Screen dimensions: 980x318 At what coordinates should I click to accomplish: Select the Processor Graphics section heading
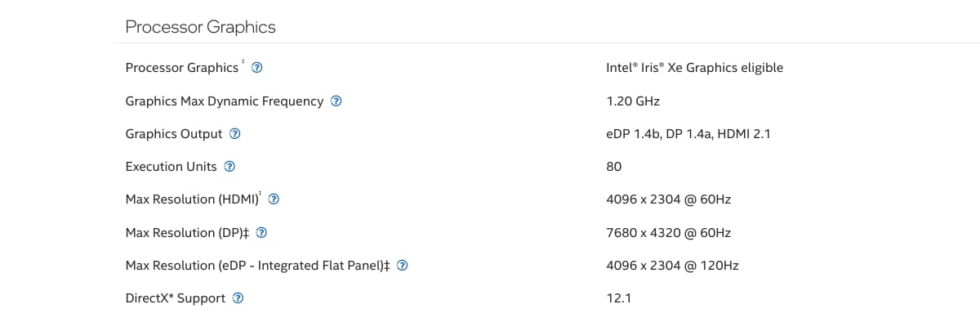point(201,27)
